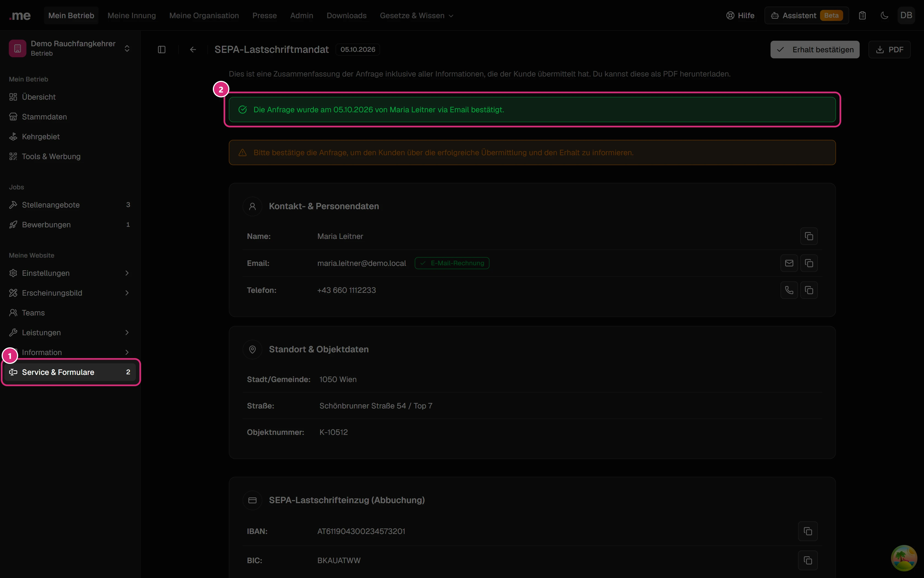This screenshot has width=924, height=578.
Task: Open the DB user avatar menu
Action: tap(906, 16)
